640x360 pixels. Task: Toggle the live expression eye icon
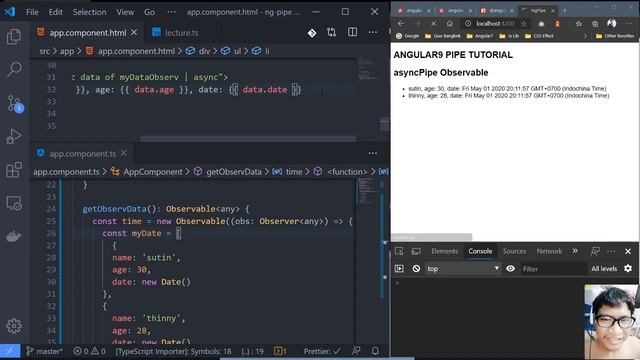point(510,269)
